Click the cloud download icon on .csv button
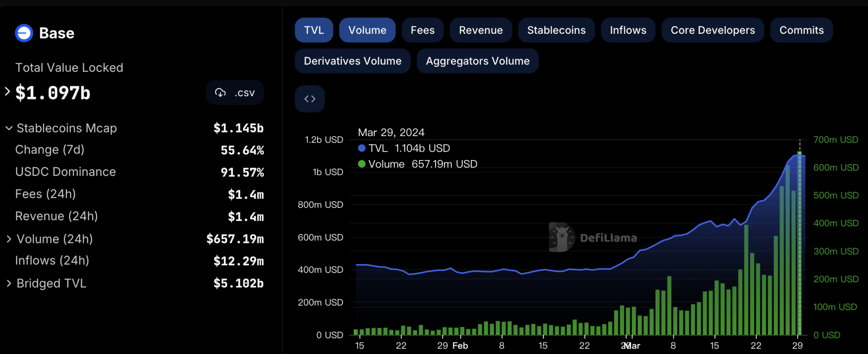The width and height of the screenshot is (868, 354). pyautogui.click(x=220, y=92)
